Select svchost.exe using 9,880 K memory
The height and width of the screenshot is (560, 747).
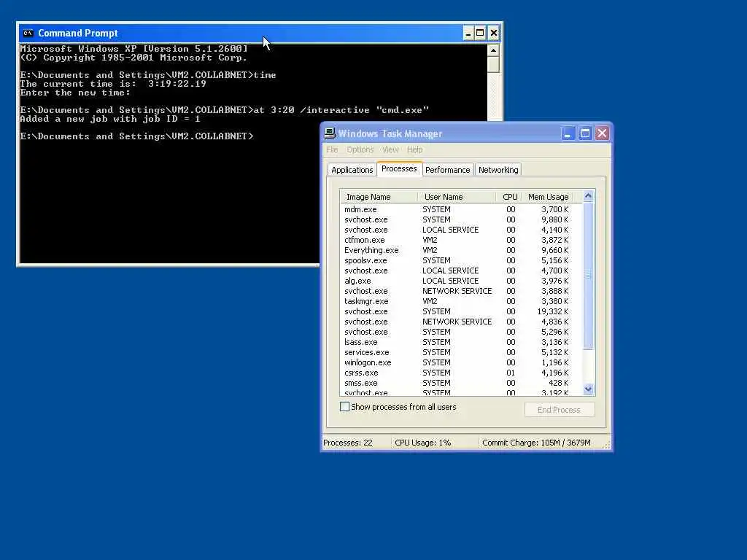[461, 219]
